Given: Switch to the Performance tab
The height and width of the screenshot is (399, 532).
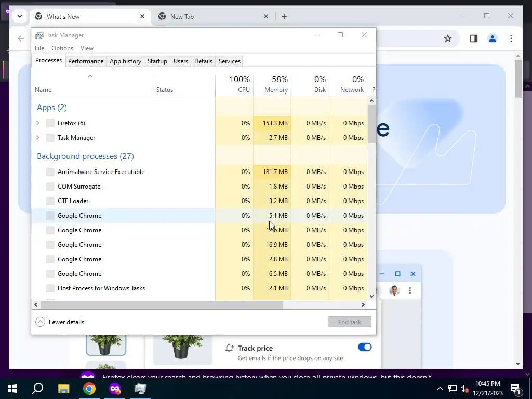Looking at the screenshot, I should pyautogui.click(x=86, y=61).
